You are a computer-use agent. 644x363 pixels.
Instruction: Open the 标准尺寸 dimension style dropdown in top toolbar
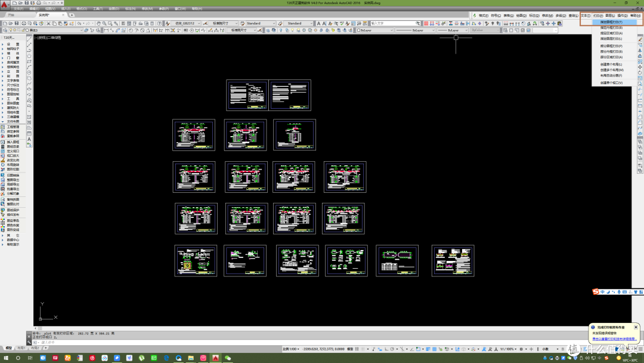click(x=224, y=23)
